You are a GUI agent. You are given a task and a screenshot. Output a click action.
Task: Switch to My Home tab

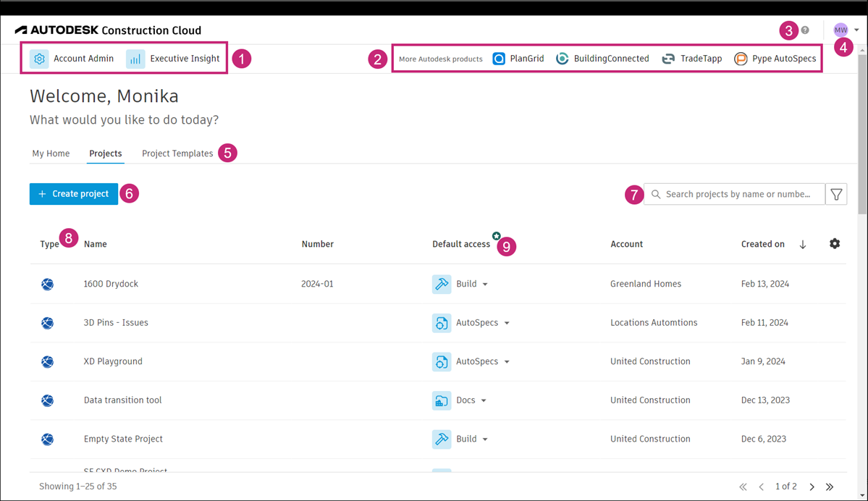pyautogui.click(x=51, y=153)
